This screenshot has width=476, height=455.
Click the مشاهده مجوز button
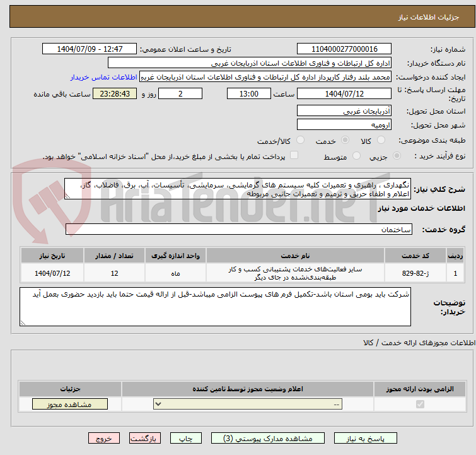pos(70,405)
